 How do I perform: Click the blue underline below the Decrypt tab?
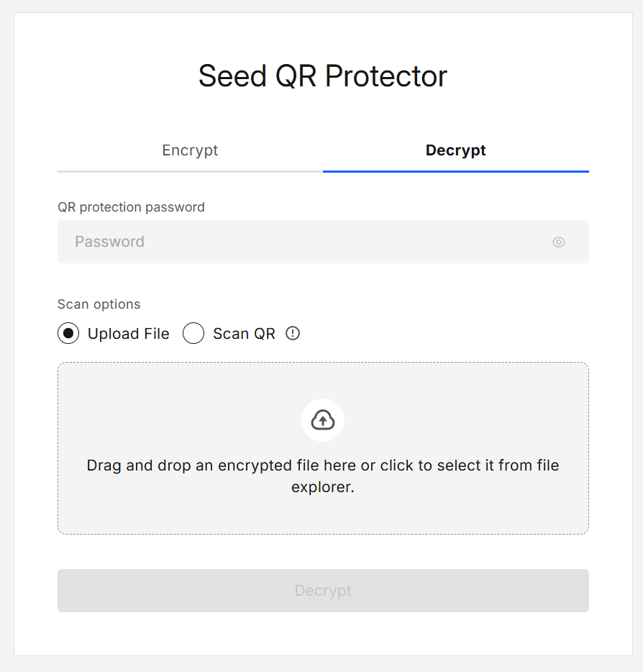pos(455,171)
